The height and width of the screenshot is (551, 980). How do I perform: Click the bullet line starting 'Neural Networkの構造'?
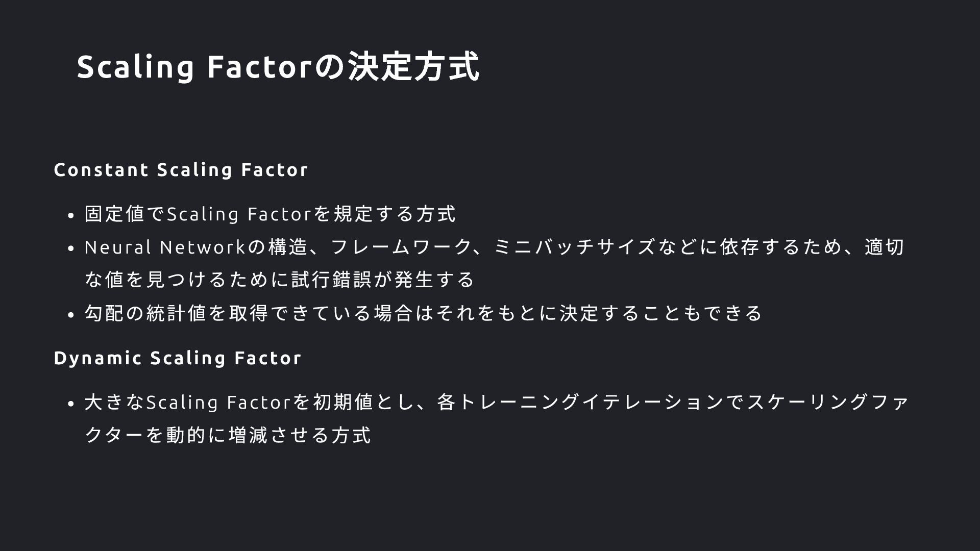[x=494, y=247]
